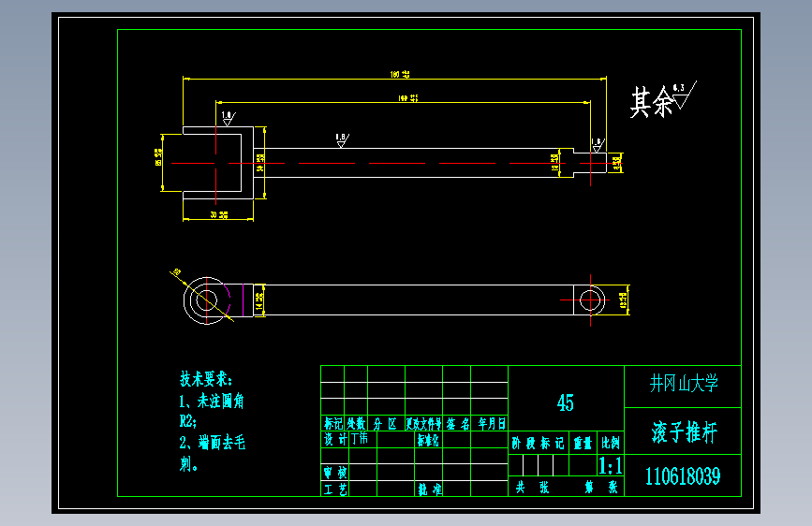Click the 160 overall length dimension
812x526 pixels.
click(399, 75)
